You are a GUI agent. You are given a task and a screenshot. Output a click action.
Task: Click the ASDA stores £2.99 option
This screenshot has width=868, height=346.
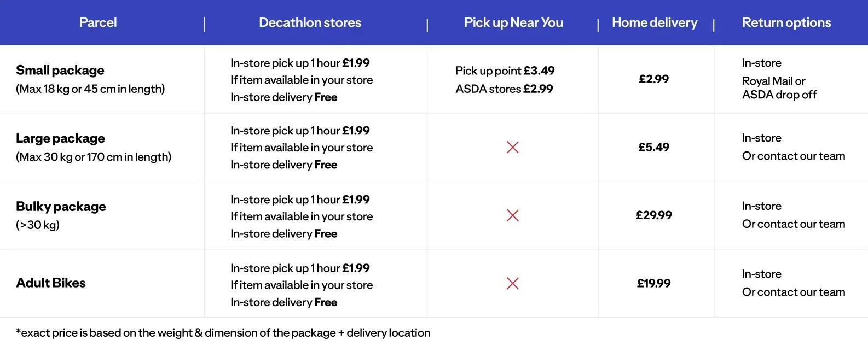pos(504,89)
